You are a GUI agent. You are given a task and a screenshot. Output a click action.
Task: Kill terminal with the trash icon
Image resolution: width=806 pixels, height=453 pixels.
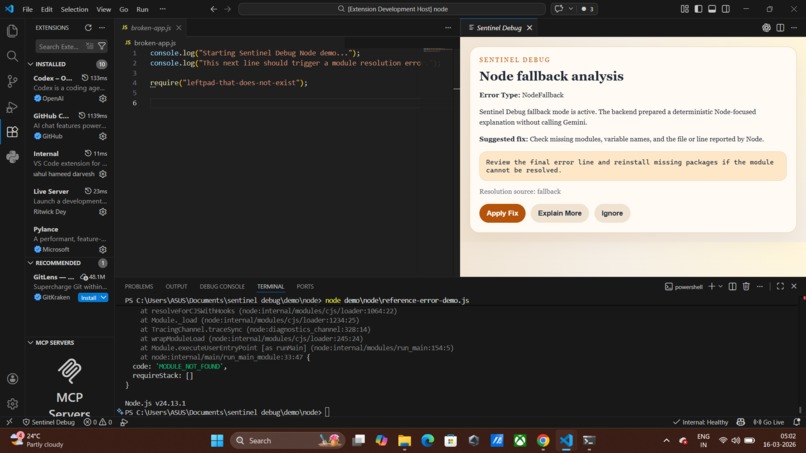[x=746, y=286]
